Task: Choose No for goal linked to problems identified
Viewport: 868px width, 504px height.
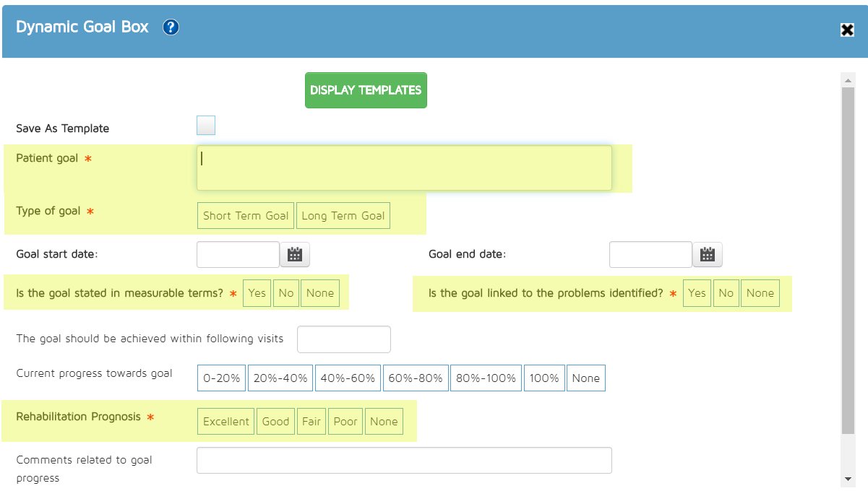Action: (x=726, y=293)
